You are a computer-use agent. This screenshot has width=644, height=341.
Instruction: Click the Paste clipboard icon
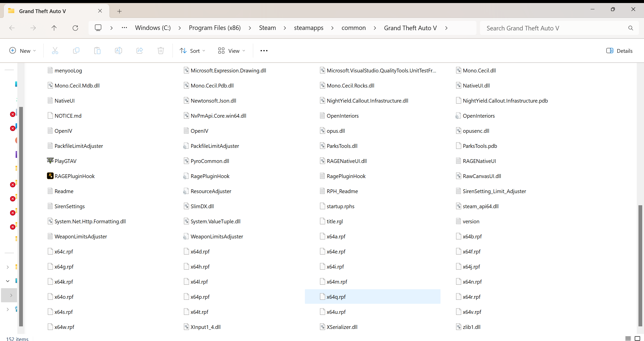pyautogui.click(x=97, y=51)
